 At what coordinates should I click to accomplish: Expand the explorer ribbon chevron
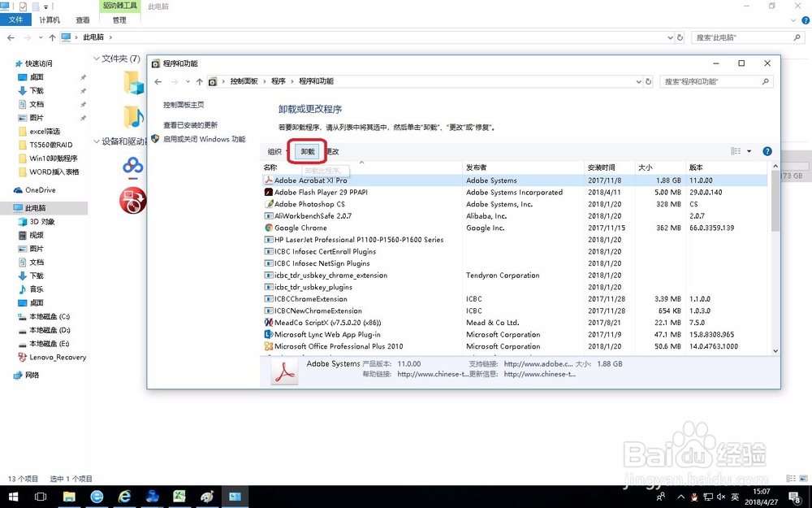pyautogui.click(x=794, y=21)
